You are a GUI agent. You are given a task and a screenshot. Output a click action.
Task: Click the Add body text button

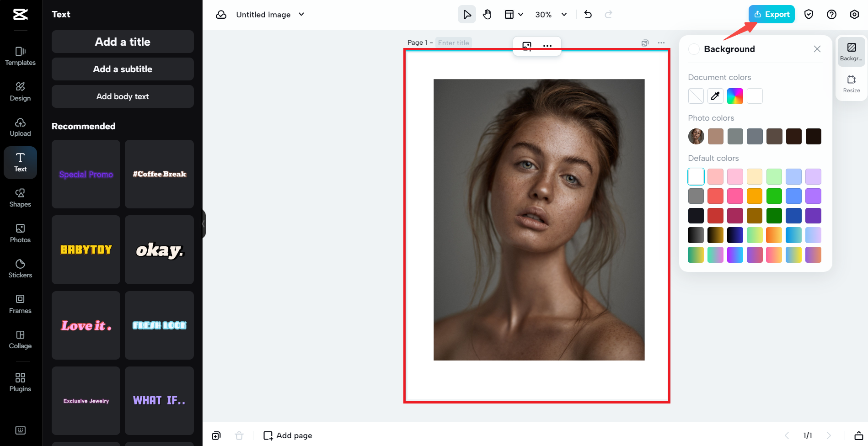[123, 96]
